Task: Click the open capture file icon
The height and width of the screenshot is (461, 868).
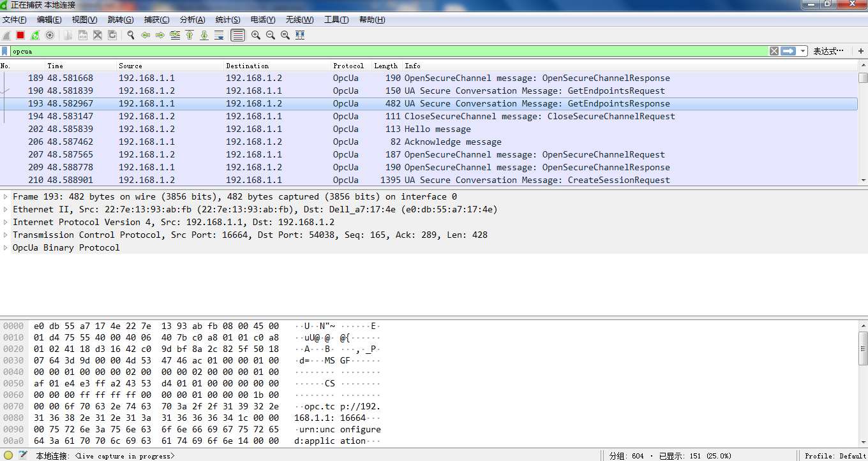Action: pyautogui.click(x=68, y=35)
